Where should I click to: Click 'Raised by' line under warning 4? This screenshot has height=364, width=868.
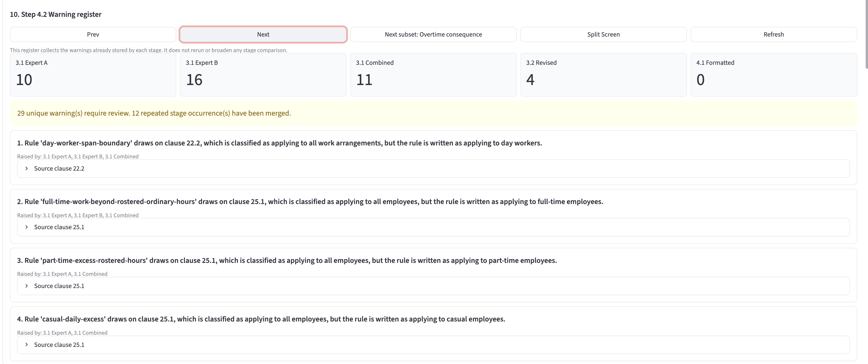(x=62, y=333)
